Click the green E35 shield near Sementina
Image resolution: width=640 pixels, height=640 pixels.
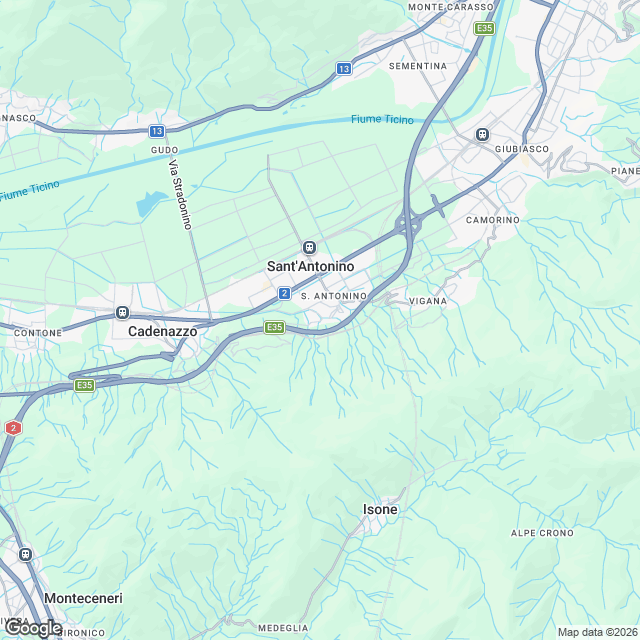pos(484,28)
